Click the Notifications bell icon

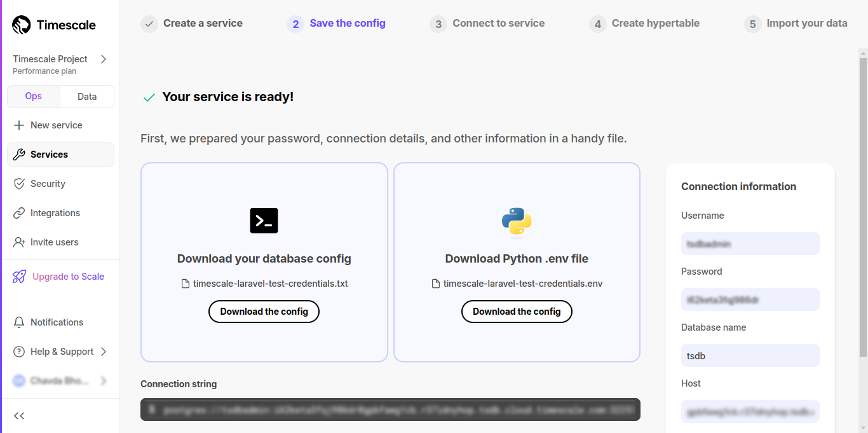pos(19,322)
